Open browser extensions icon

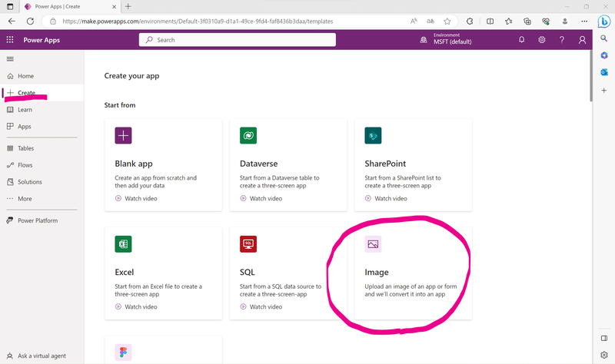470,22
